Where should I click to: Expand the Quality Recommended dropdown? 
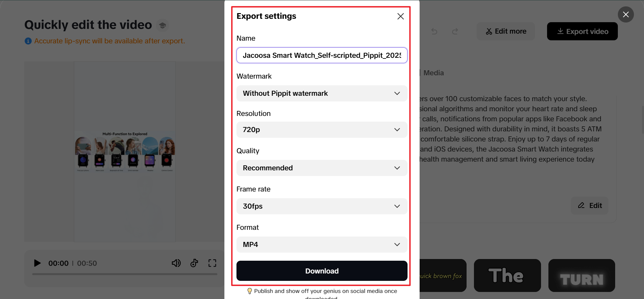[322, 168]
